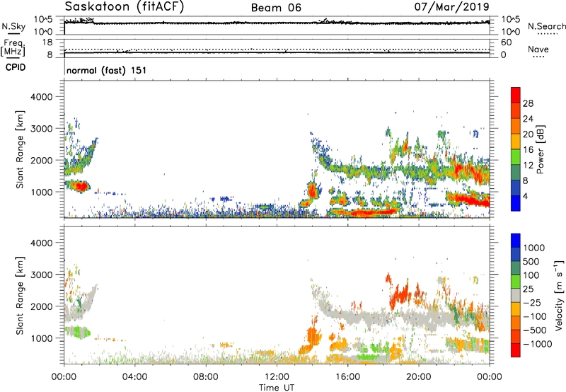This screenshot has width=566, height=392.
Task: Click the 25 label on Velocity colorbar
Action: click(528, 289)
